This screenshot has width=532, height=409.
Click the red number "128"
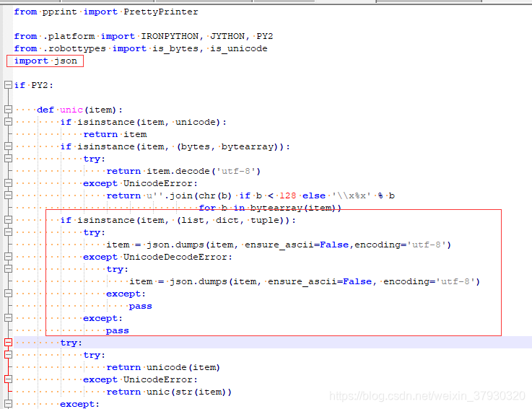click(288, 195)
